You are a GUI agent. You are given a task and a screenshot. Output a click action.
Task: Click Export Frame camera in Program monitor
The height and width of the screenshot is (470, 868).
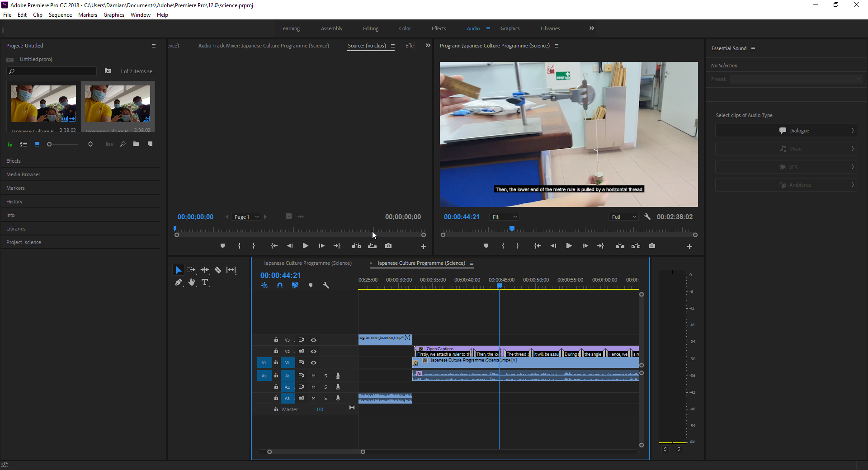click(x=651, y=246)
